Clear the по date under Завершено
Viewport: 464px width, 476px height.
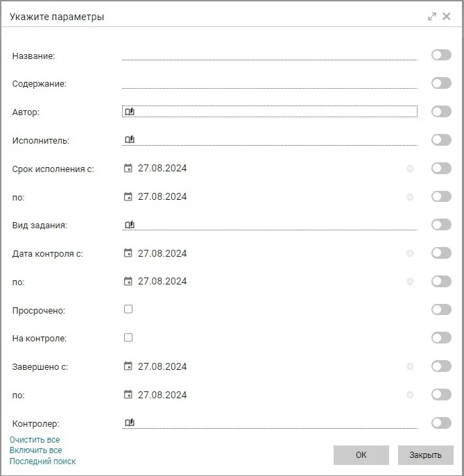pos(410,395)
